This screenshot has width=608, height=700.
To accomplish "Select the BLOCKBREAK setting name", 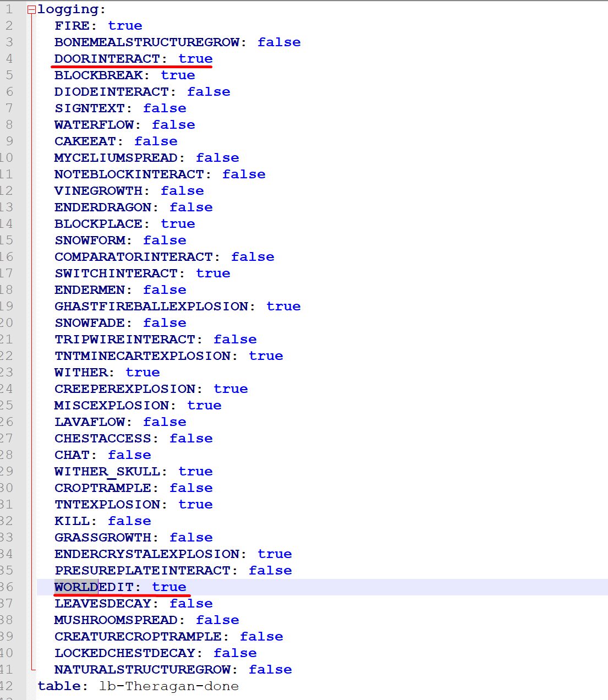I will 99,75.
